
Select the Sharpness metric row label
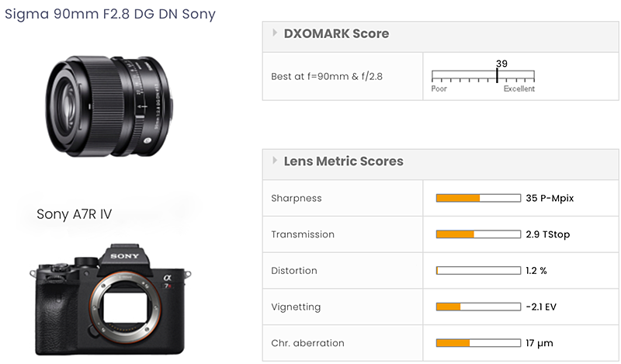[296, 199]
